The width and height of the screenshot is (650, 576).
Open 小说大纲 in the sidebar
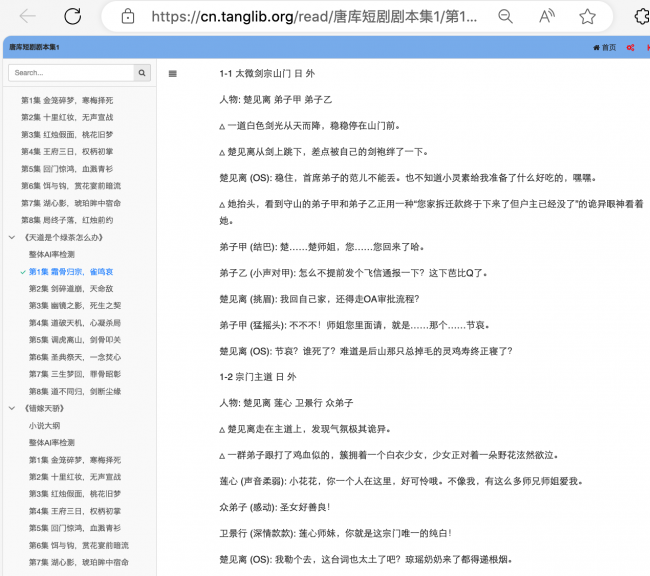click(43, 425)
